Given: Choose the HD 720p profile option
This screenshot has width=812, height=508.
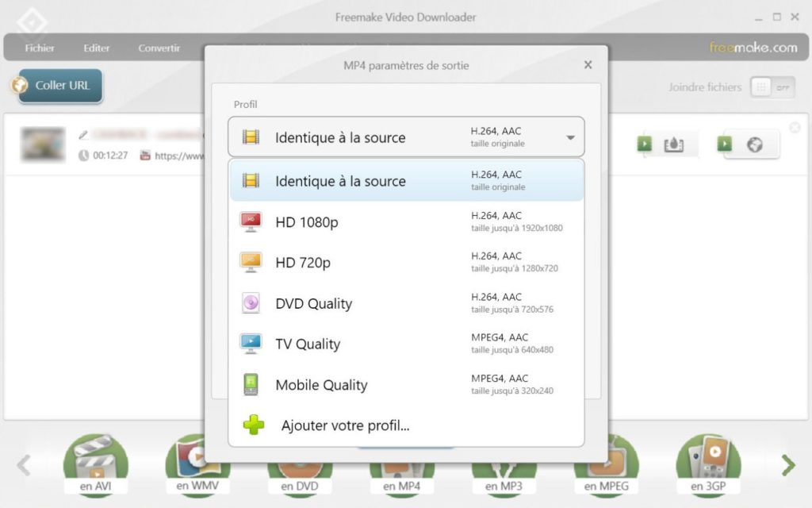Looking at the screenshot, I should point(407,263).
